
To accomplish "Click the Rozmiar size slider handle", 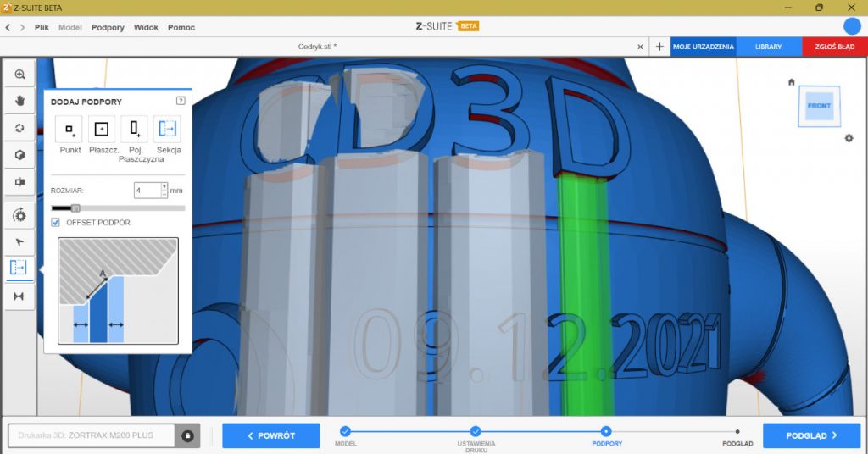I will [75, 208].
